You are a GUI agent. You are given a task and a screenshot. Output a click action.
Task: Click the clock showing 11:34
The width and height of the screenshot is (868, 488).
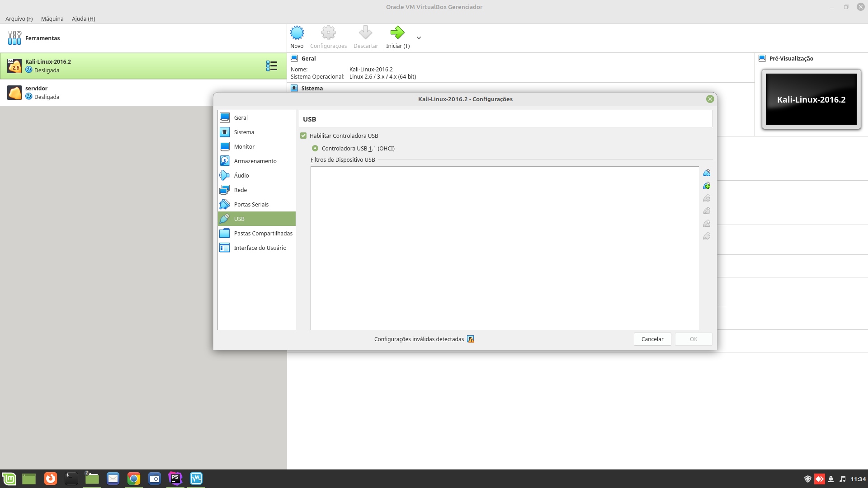pos(858,479)
